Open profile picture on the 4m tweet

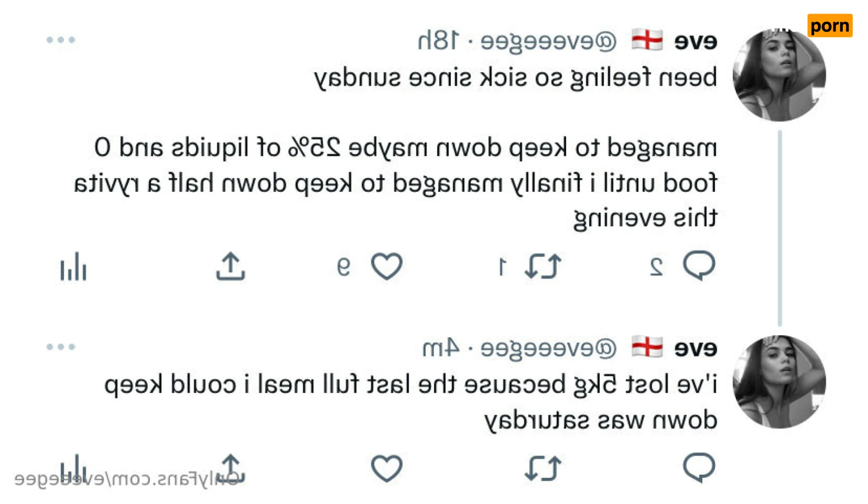click(779, 382)
